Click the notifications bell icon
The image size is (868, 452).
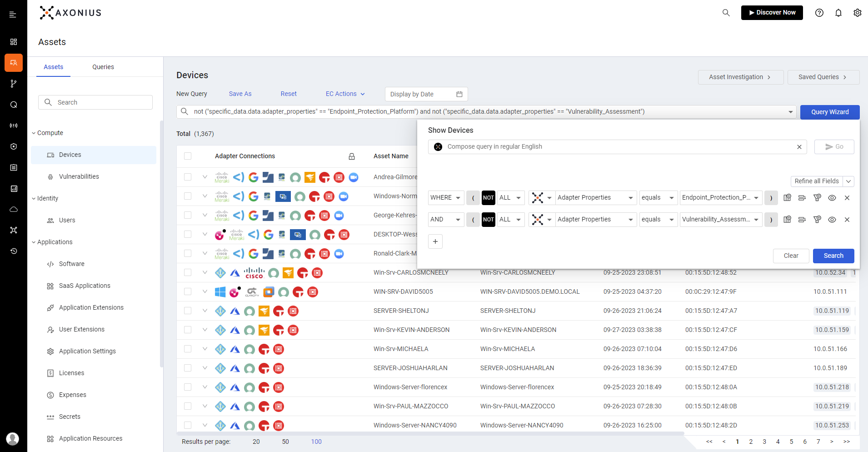[x=838, y=13]
